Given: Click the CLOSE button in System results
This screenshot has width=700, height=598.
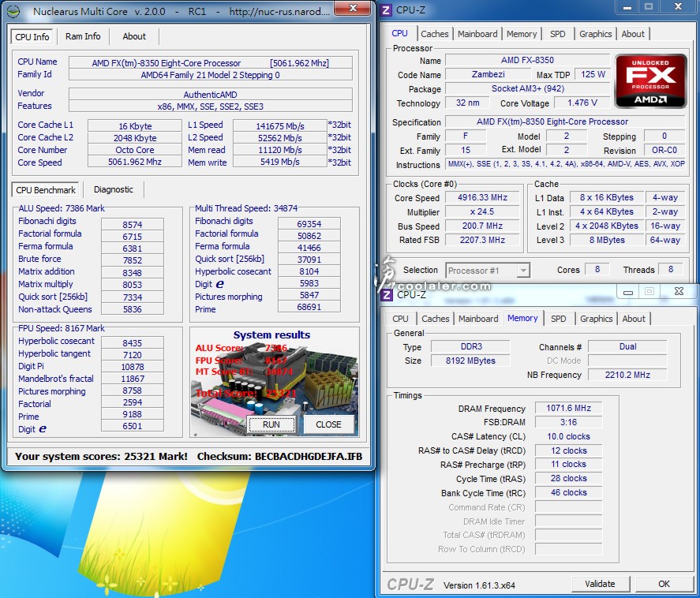Looking at the screenshot, I should [x=328, y=424].
